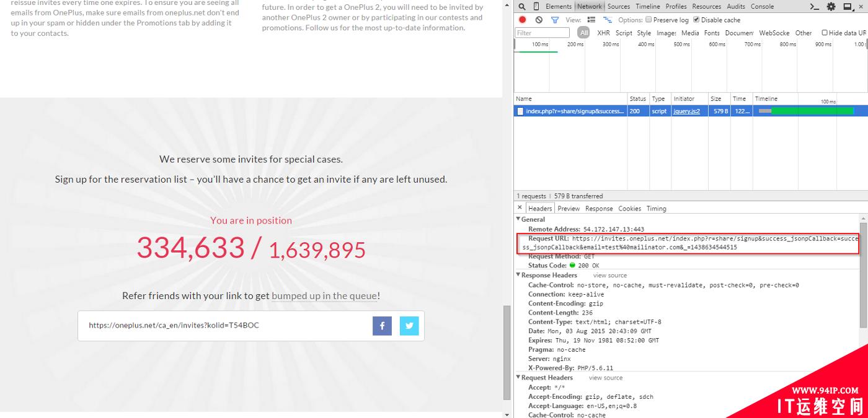Filter requests by Other type
Screen dimensions: 868x418
pyautogui.click(x=804, y=33)
